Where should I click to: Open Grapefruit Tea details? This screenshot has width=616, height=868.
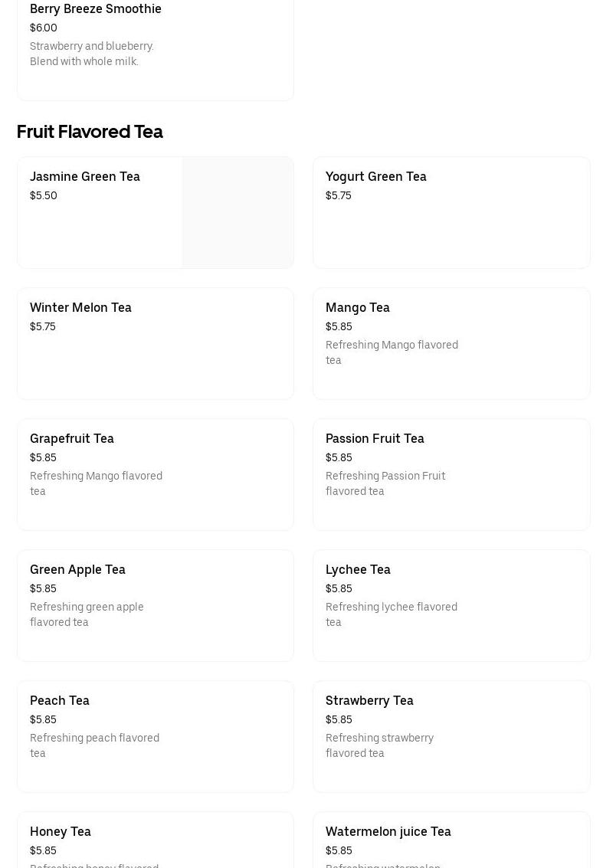point(155,474)
